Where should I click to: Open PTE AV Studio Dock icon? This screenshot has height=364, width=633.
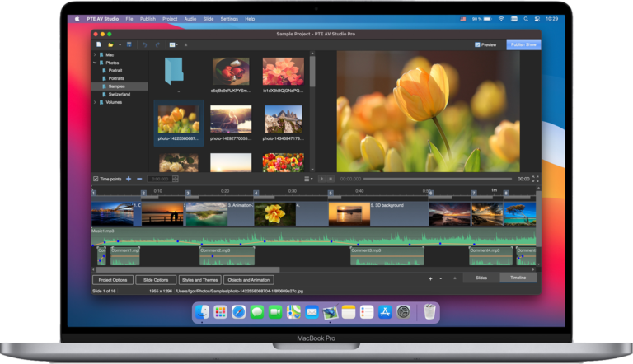331,313
